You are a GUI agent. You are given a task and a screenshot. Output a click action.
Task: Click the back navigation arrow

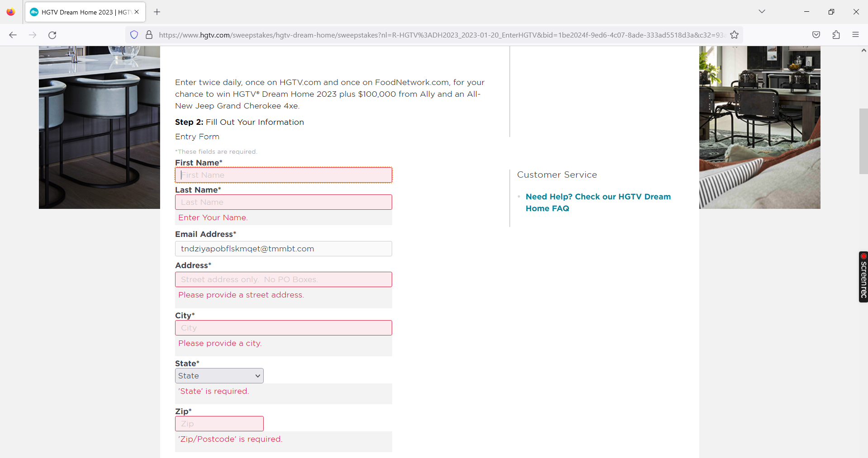[x=13, y=35]
